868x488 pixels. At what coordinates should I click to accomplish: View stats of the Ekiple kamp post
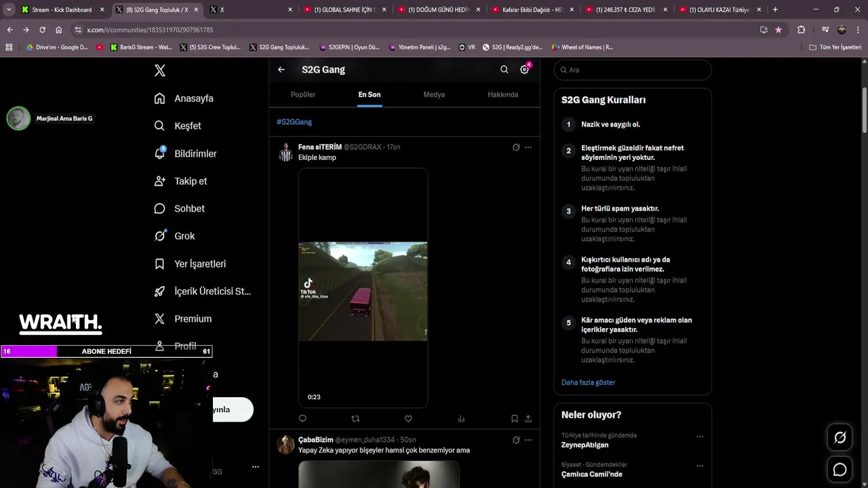461,419
